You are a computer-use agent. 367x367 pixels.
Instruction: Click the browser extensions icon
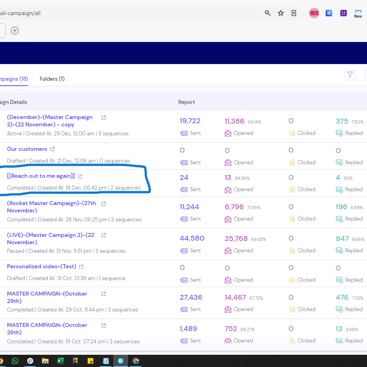click(x=294, y=13)
